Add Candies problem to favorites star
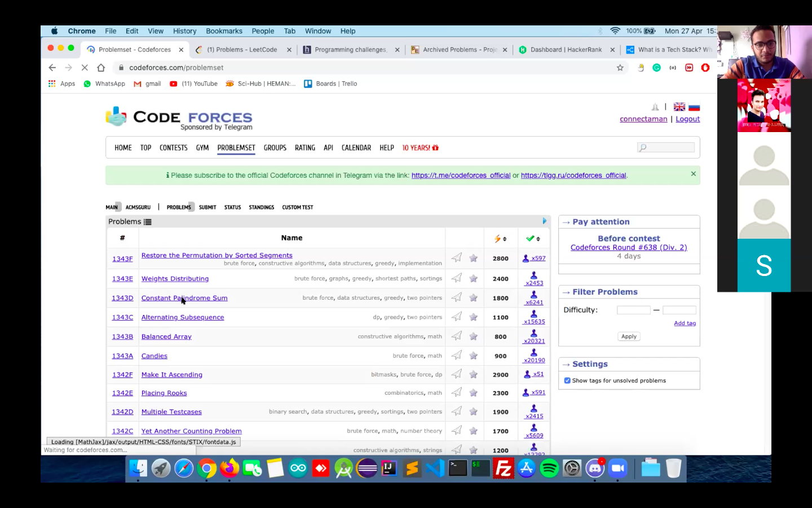 point(474,356)
